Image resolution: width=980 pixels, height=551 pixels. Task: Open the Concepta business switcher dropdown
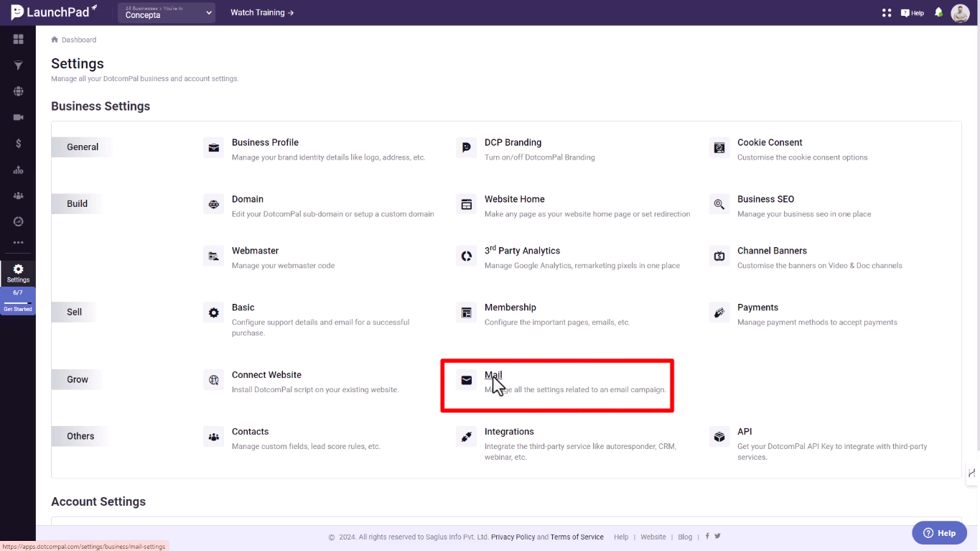coord(167,12)
